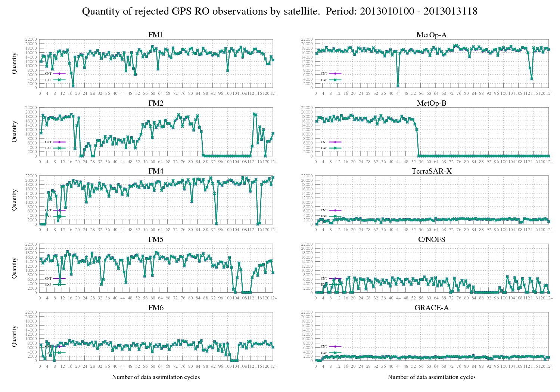Select EXP legend marker in MetOp-B plot
560x392 pixels.
point(335,148)
